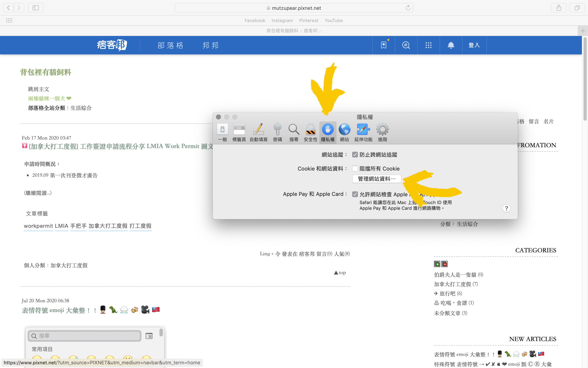Open the LMIA tag
The height and width of the screenshot is (368, 588).
(x=61, y=226)
